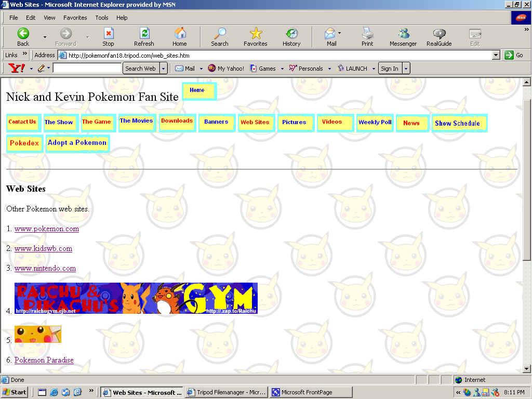Click the small Pikachu face image link
This screenshot has width=532, height=399.
[38, 334]
